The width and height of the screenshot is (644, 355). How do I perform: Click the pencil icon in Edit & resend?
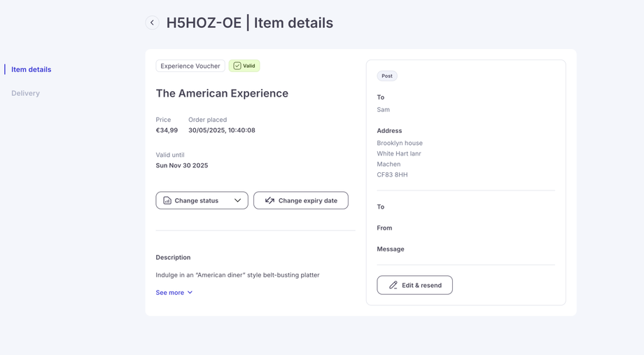click(393, 285)
